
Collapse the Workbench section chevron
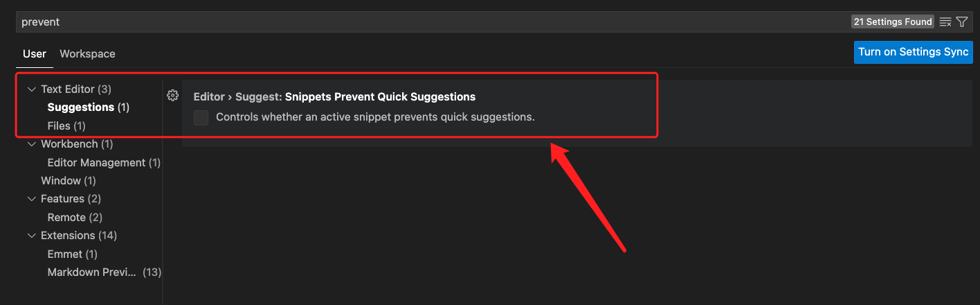pyautogui.click(x=31, y=144)
